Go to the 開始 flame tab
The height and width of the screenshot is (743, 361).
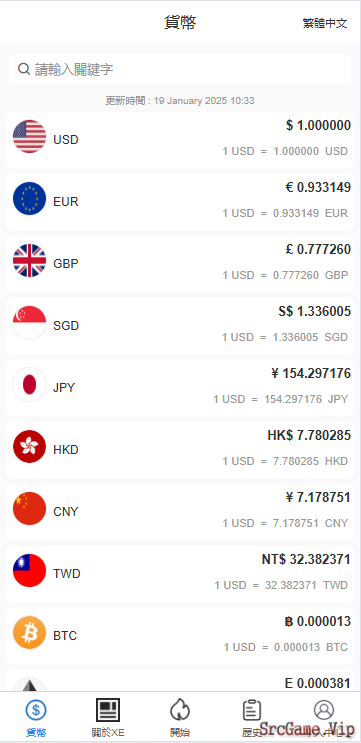(x=180, y=717)
